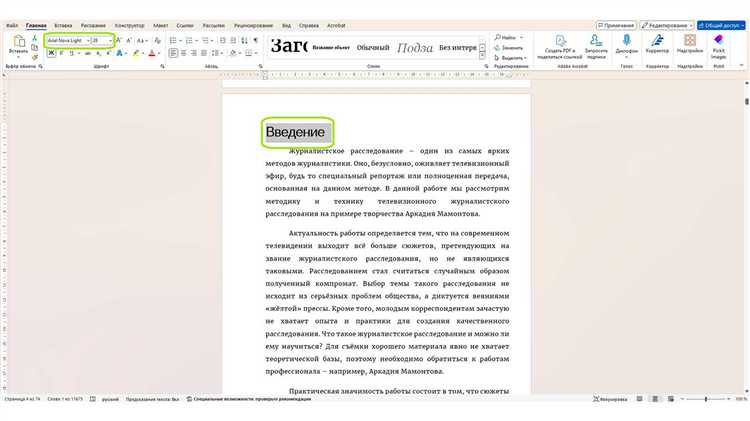The image size is (750, 421).
Task: Decrease paragraph indent
Action: pyautogui.click(x=223, y=40)
